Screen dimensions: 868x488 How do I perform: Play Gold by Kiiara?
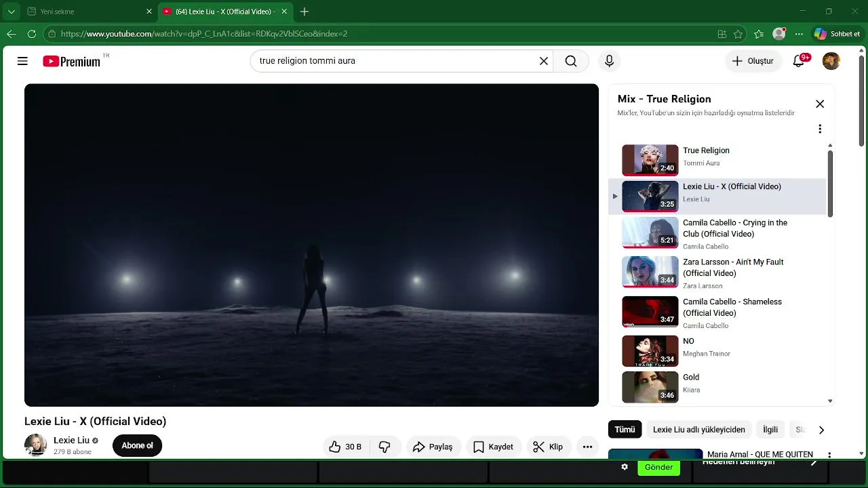[717, 386]
